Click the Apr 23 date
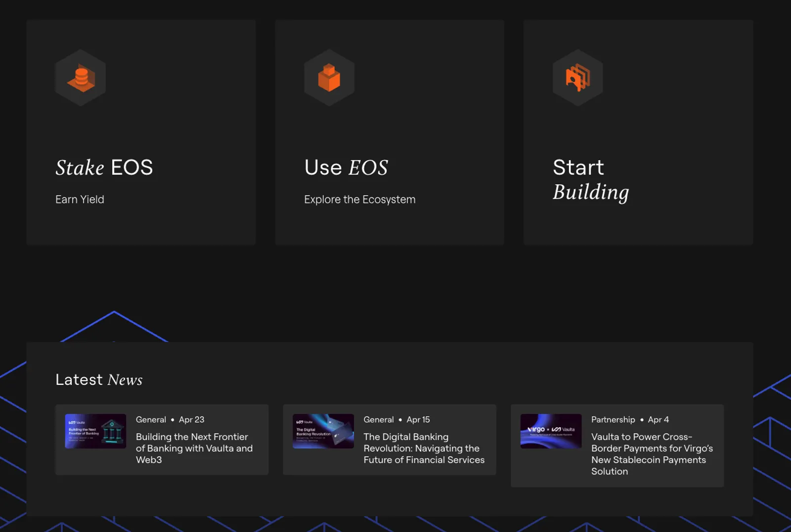 point(191,419)
